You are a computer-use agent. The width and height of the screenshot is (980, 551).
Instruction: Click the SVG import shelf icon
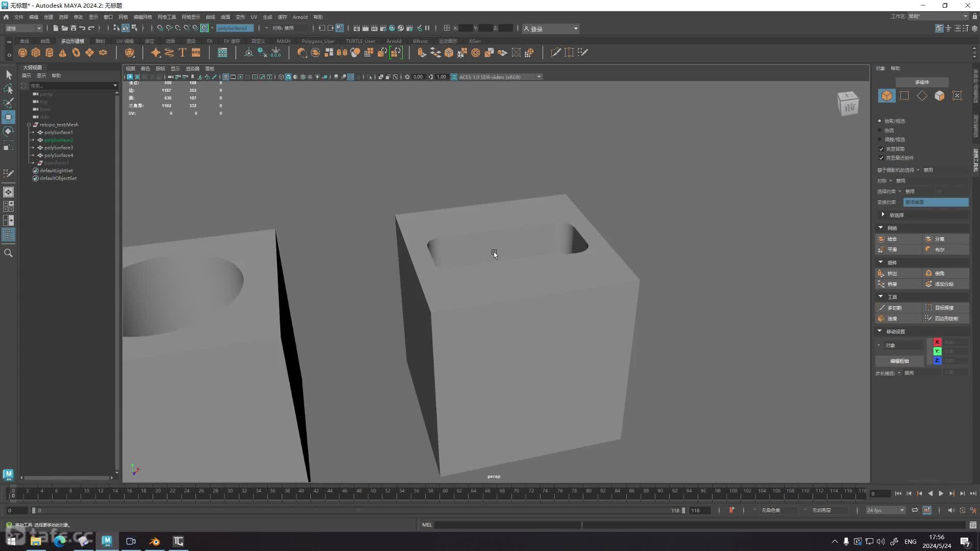[196, 53]
